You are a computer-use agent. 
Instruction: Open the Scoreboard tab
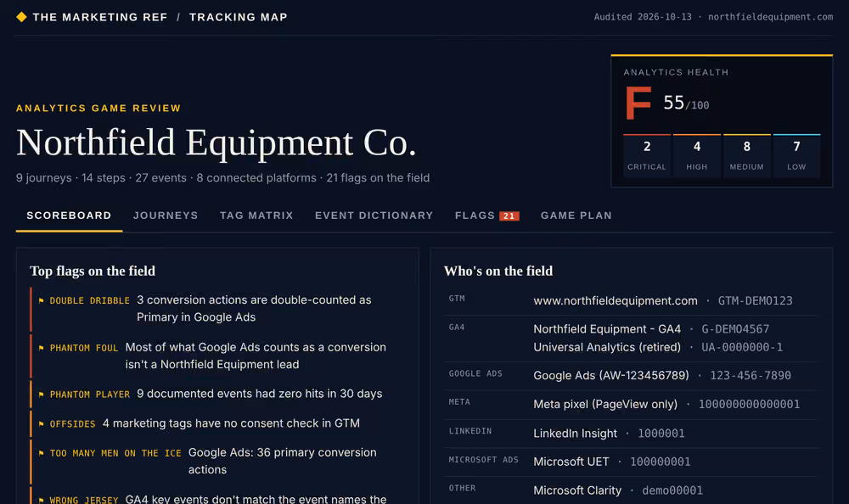[x=69, y=216]
